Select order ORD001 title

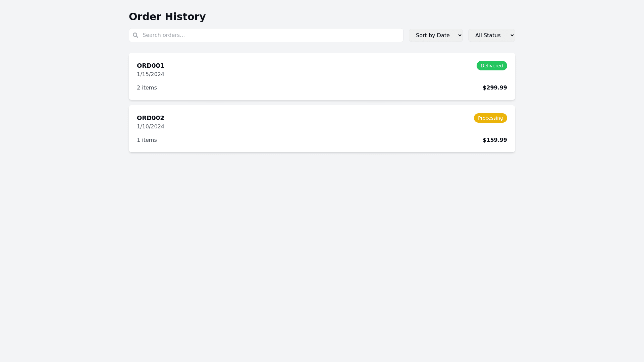tap(150, 66)
